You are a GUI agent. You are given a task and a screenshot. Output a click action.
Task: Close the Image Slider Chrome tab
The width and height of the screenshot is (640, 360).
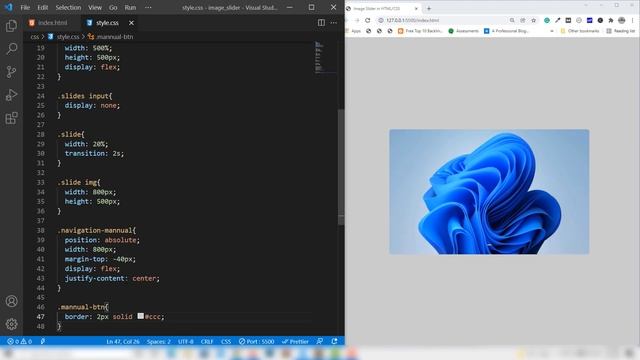[x=416, y=8]
